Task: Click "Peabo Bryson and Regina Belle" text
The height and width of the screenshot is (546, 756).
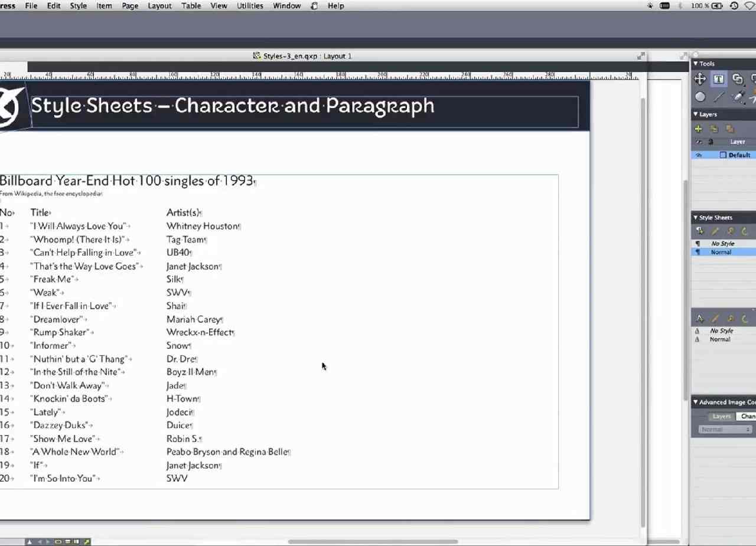Action: coord(227,452)
